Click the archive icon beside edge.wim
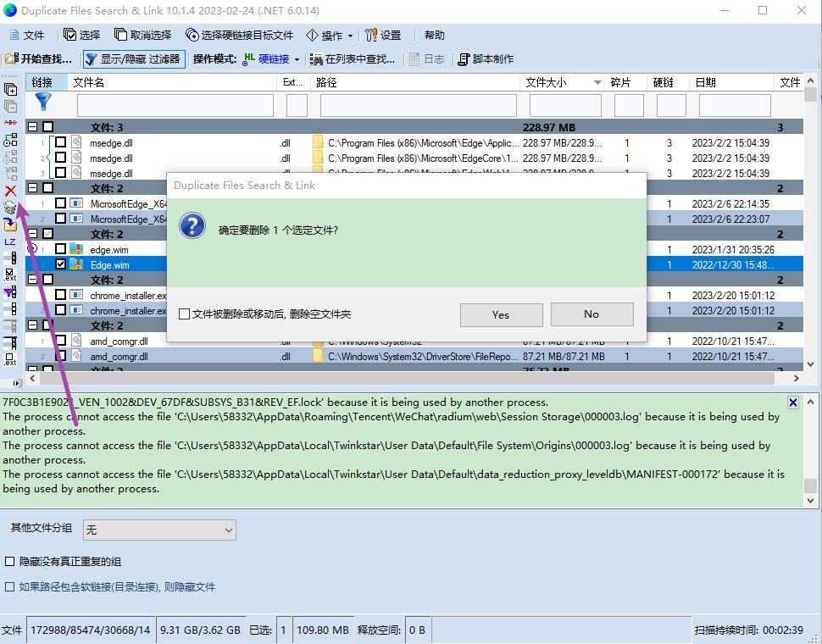The width and height of the screenshot is (822, 644). point(76,249)
